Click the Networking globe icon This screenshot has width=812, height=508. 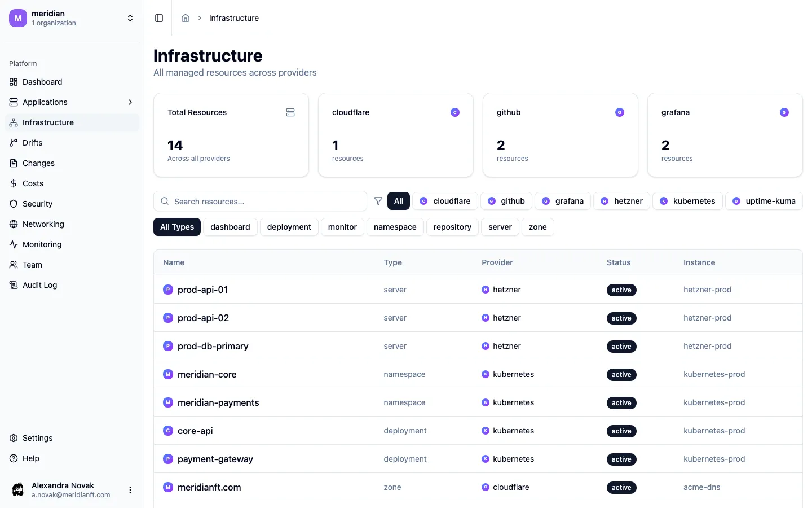coord(12,224)
